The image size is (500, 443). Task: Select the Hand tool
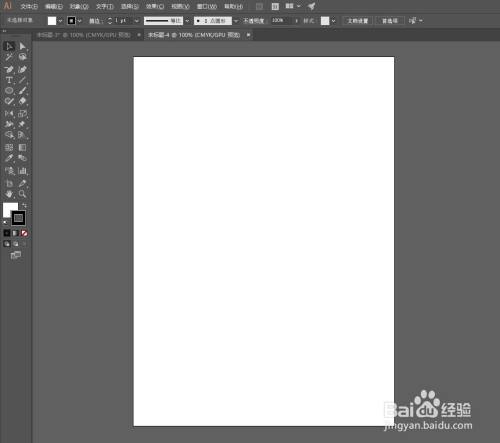click(9, 194)
